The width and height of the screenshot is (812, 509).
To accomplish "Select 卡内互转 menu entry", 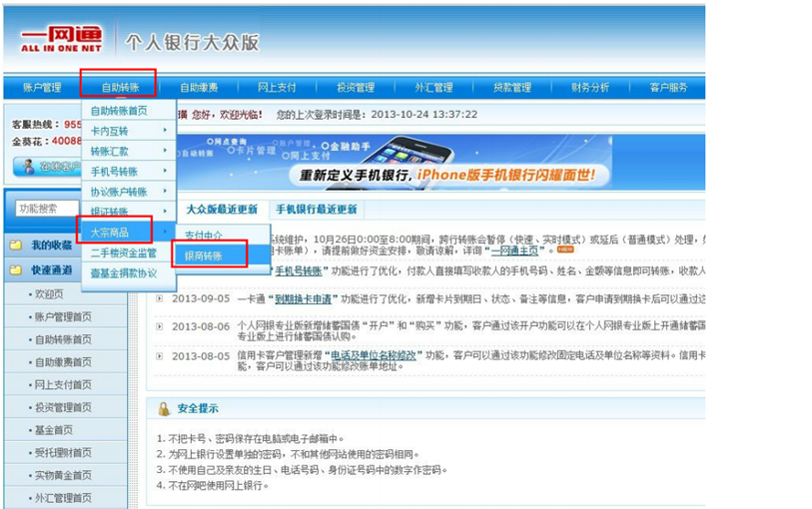I will [x=129, y=131].
